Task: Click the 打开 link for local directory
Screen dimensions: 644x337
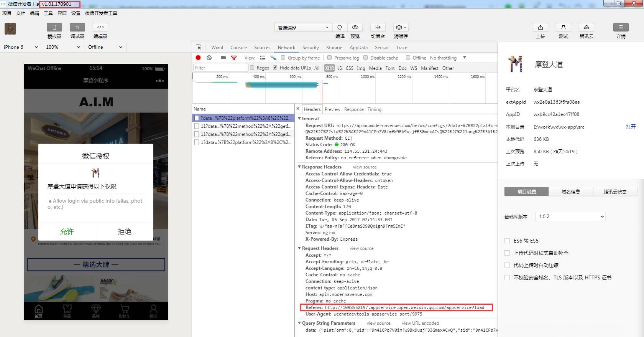Action: pyautogui.click(x=631, y=127)
